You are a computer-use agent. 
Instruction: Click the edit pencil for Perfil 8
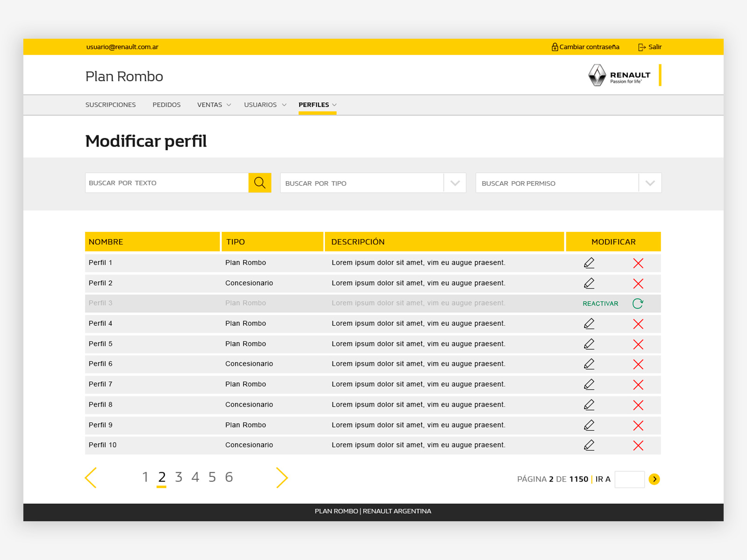589,405
